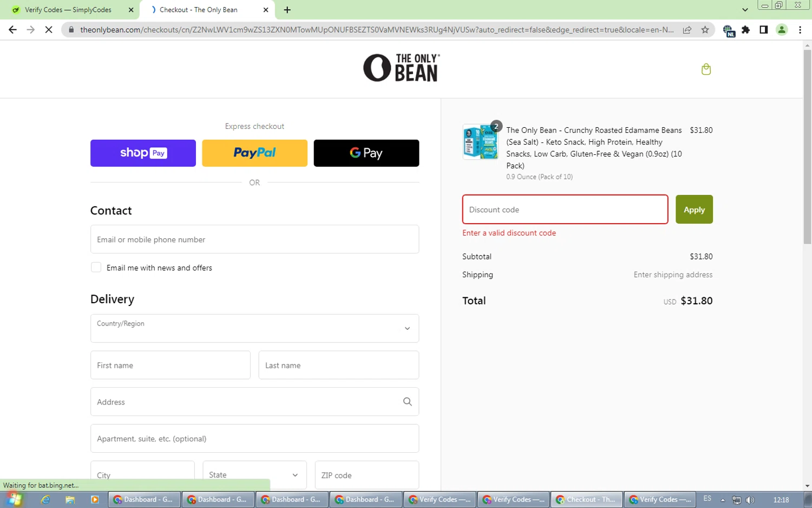Click the City field

(x=142, y=475)
